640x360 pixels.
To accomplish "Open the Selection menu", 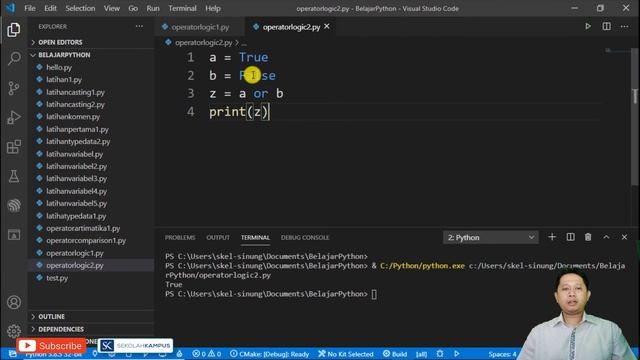I will 80,8.
